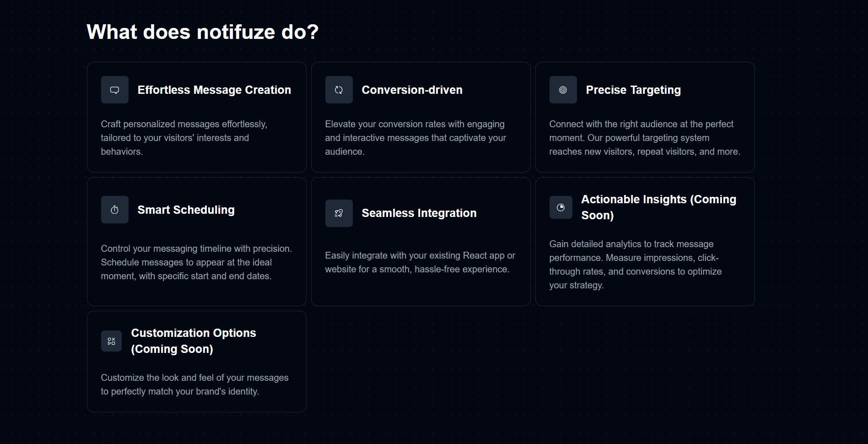Click the 'What does notifuze do?' title
Viewport: 868px width, 444px height.
click(203, 32)
